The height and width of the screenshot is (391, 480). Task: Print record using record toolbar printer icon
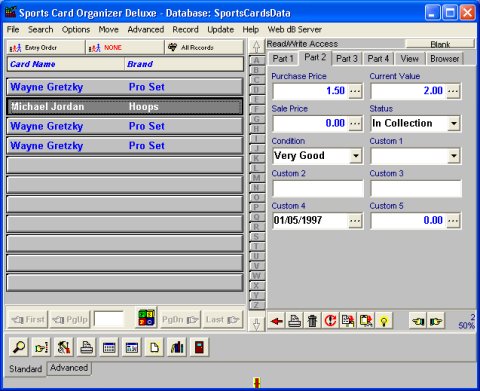point(295,321)
